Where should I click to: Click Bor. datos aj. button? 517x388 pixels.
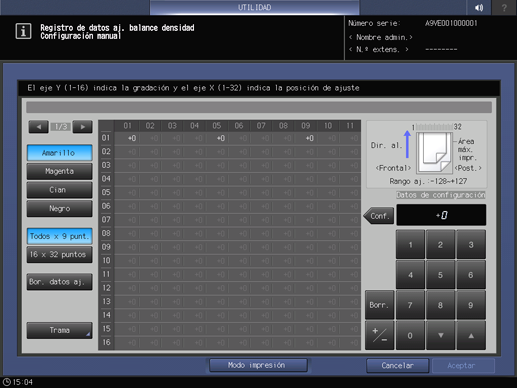(59, 282)
